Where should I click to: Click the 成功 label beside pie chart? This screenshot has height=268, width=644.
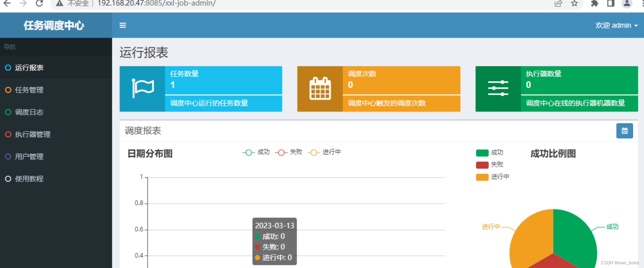612,227
